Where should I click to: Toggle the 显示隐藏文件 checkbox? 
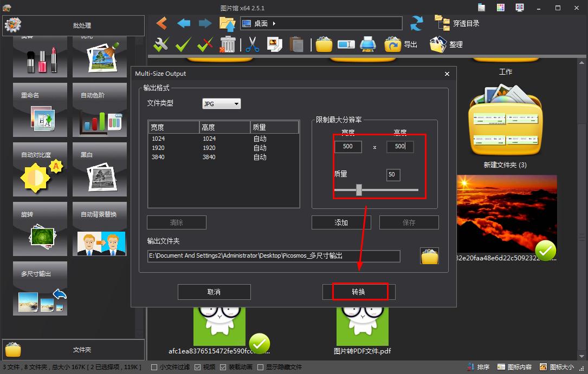click(x=260, y=368)
